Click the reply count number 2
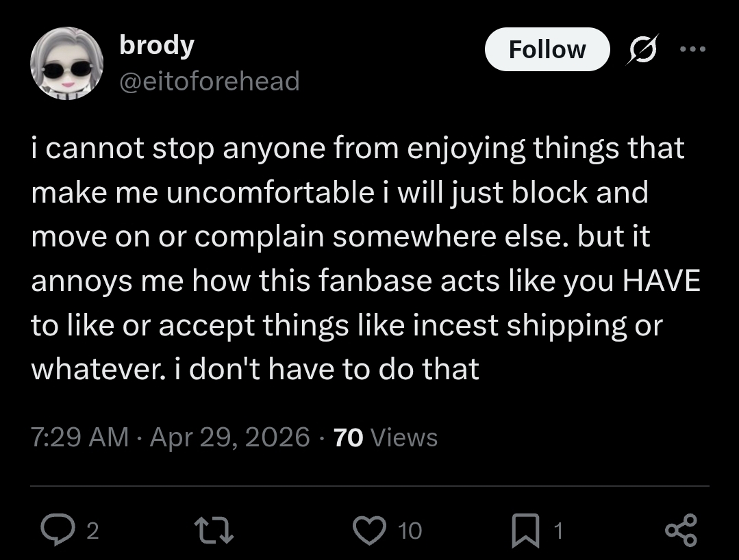The width and height of the screenshot is (739, 560). coord(92,531)
